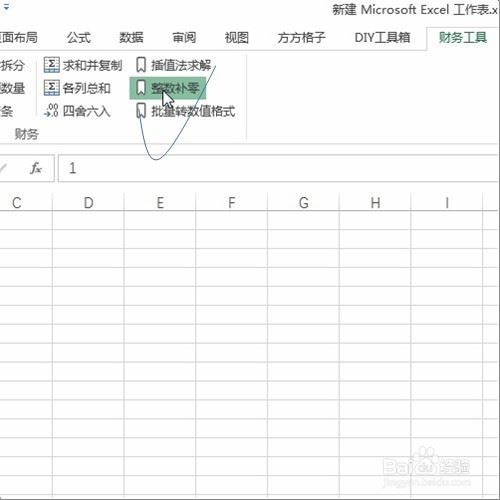Select column E header

[x=160, y=202]
